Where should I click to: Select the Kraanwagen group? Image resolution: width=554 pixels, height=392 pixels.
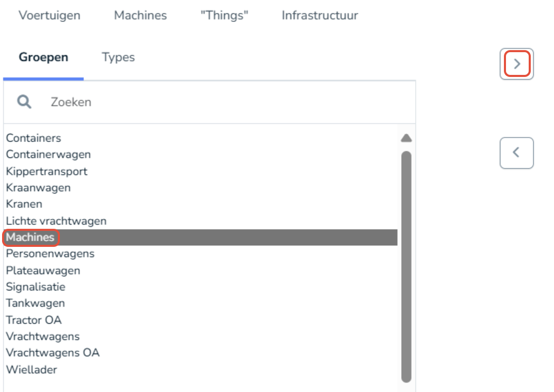tap(38, 187)
